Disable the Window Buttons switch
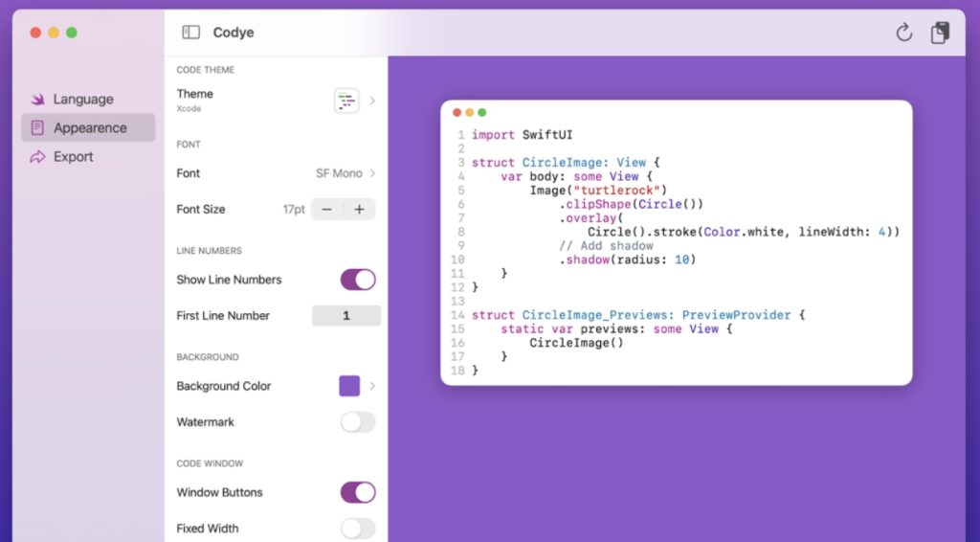The width and height of the screenshot is (980, 542). (358, 492)
